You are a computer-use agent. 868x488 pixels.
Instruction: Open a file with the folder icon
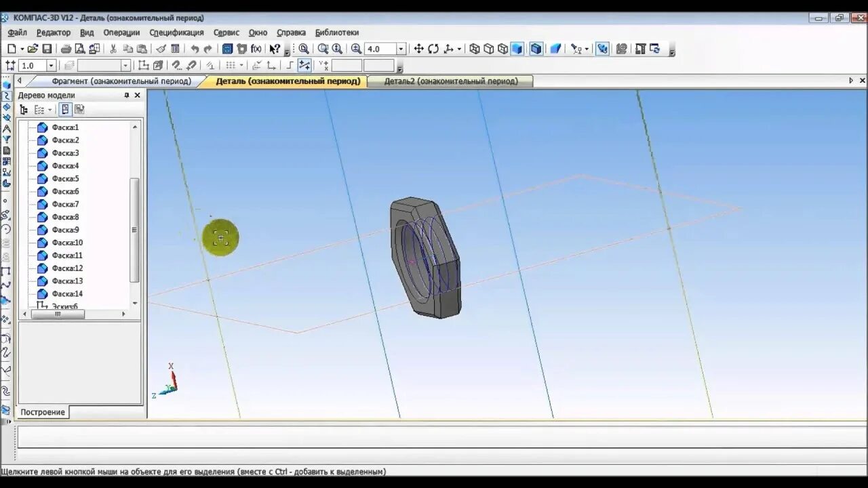(33, 49)
